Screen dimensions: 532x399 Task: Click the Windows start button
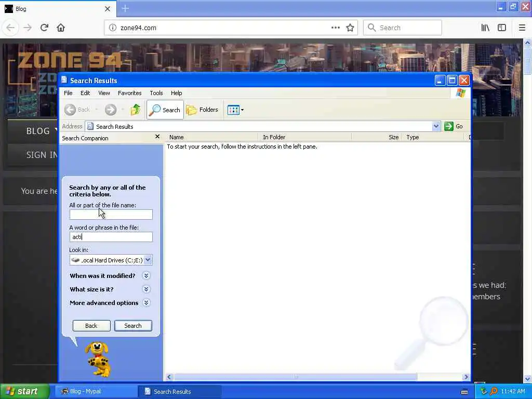coord(24,392)
